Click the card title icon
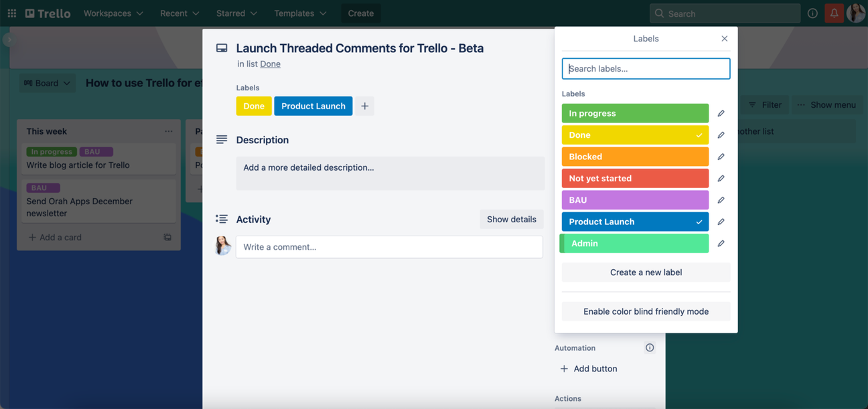 coord(222,48)
